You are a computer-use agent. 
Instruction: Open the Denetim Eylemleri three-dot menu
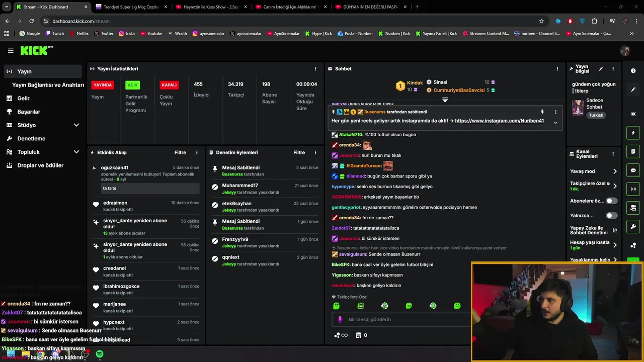[x=316, y=152]
